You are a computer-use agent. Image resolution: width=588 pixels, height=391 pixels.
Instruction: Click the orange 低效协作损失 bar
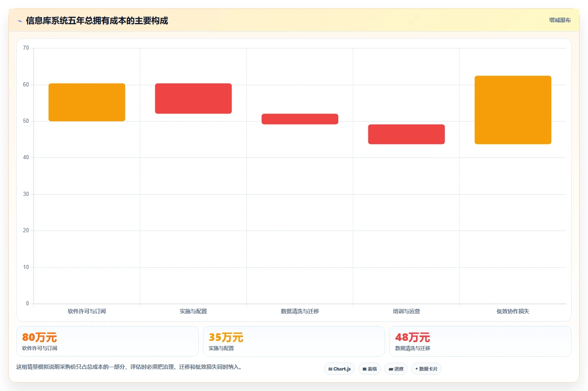coord(513,110)
